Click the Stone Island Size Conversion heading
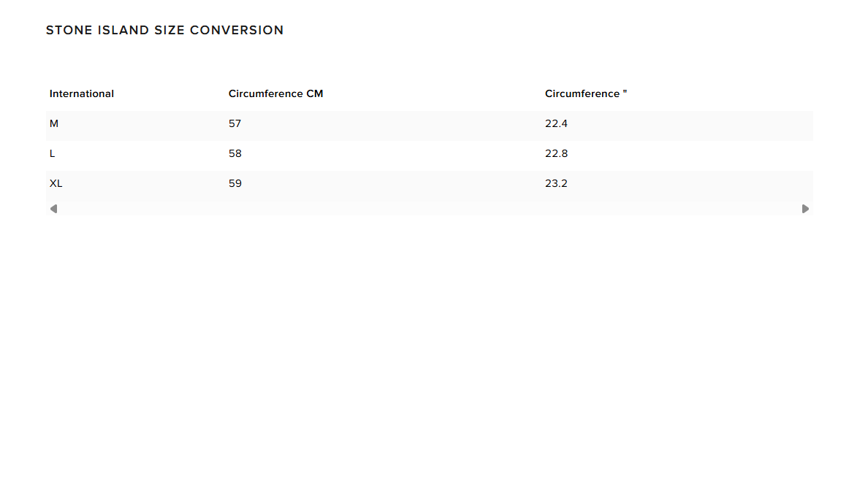The height and width of the screenshot is (484, 868). click(164, 30)
